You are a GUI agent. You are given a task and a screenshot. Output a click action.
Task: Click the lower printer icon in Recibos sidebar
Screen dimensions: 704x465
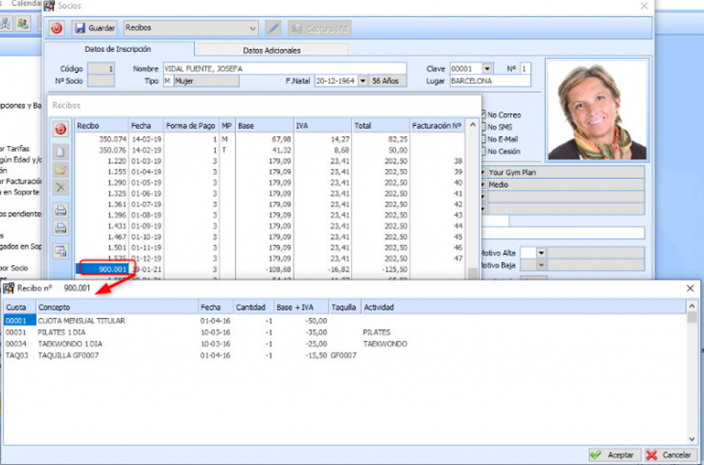60,228
